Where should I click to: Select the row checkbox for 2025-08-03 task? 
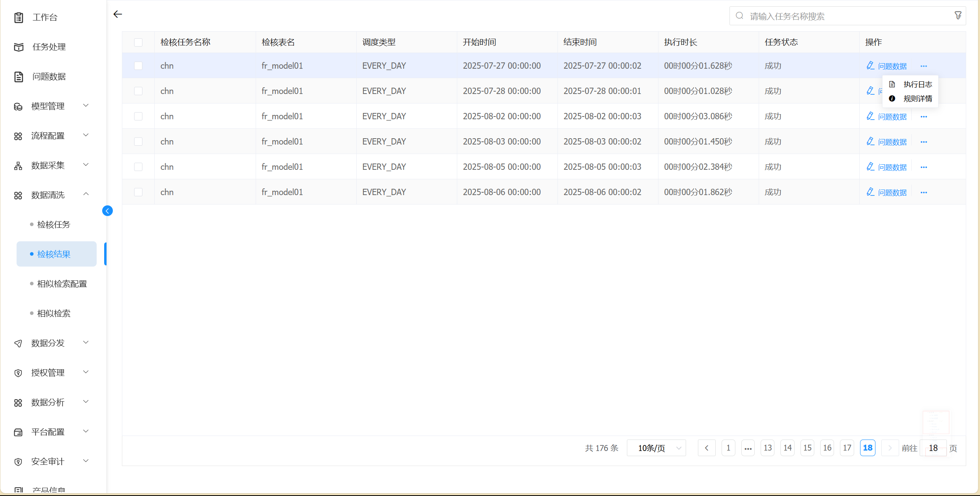[138, 141]
